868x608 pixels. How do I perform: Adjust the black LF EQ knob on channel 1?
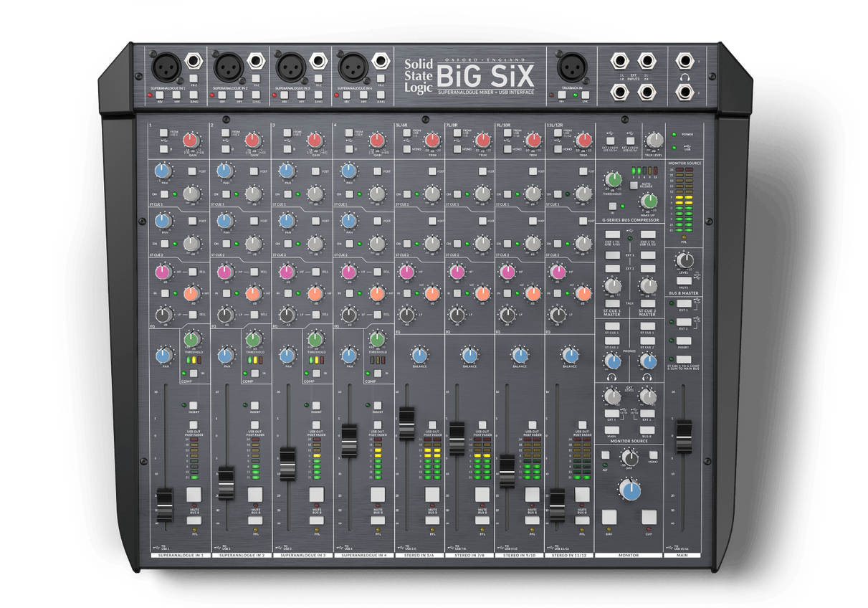click(163, 315)
